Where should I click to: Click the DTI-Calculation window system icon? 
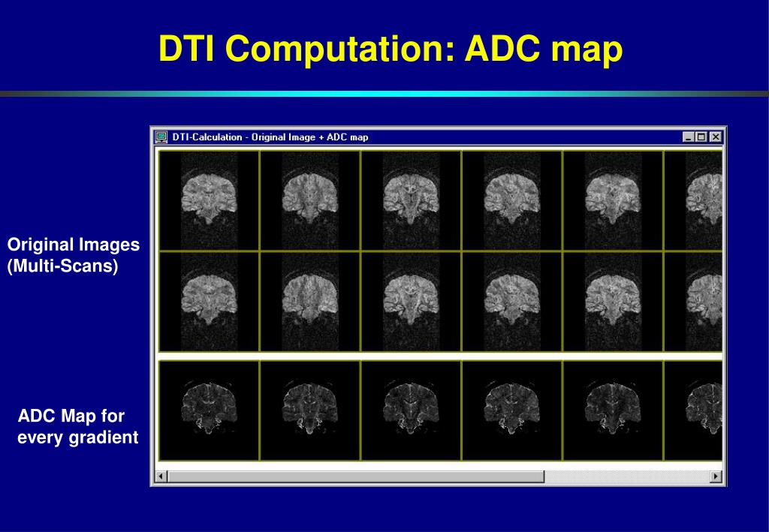tap(161, 137)
